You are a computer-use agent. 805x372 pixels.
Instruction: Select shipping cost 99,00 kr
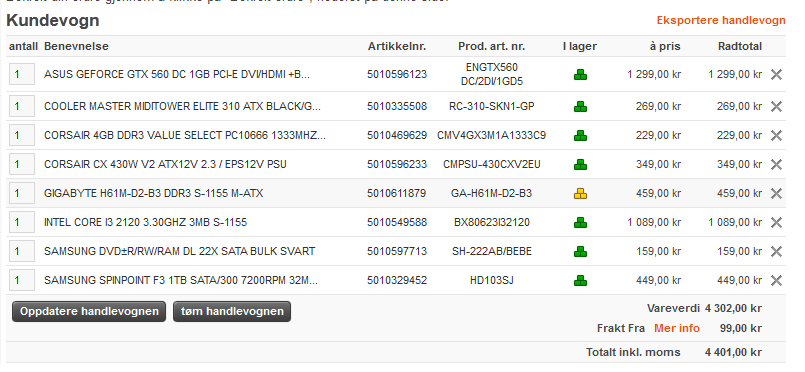[741, 328]
